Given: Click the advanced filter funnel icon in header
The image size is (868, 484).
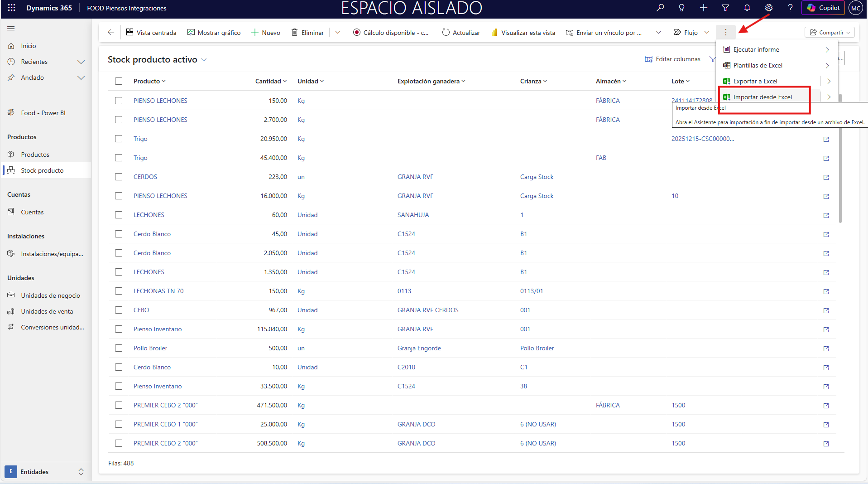Looking at the screenshot, I should 725,8.
